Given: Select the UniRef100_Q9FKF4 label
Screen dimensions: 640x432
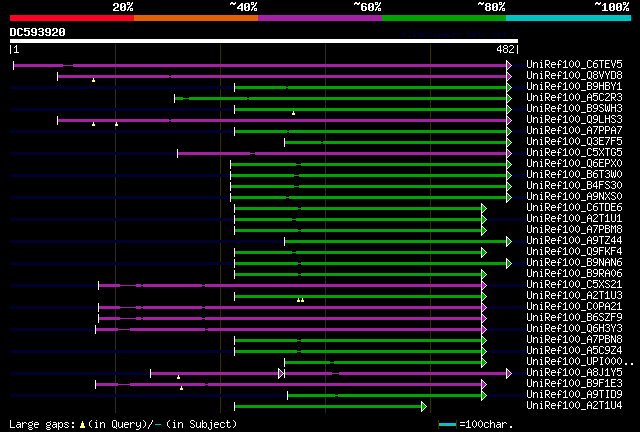Looking at the screenshot, I should (574, 252).
